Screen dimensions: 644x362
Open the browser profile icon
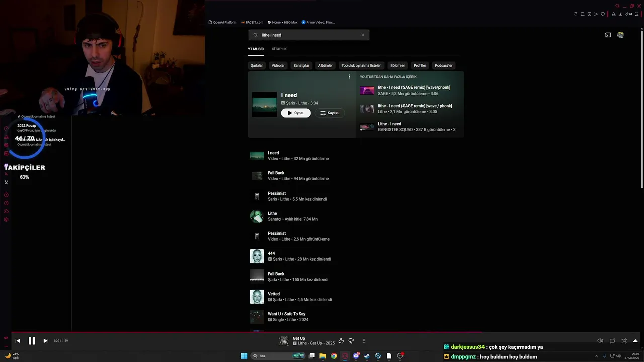(x=613, y=14)
